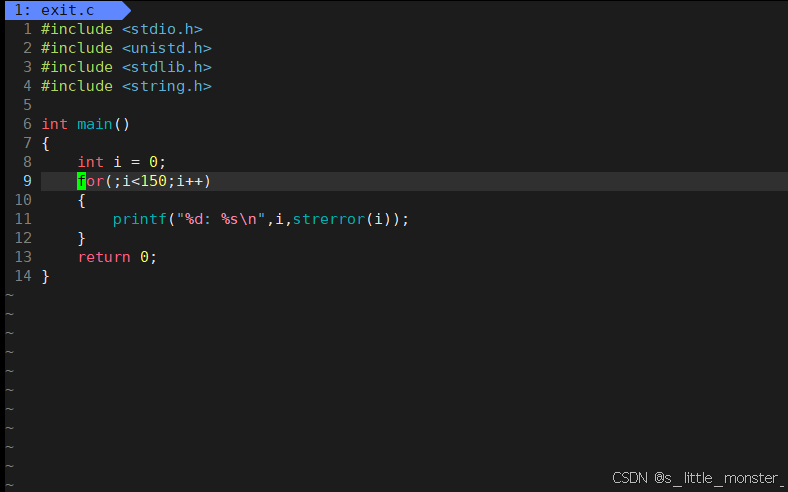This screenshot has width=788, height=492.
Task: Click the int keyword before i declaration
Action: (90, 162)
